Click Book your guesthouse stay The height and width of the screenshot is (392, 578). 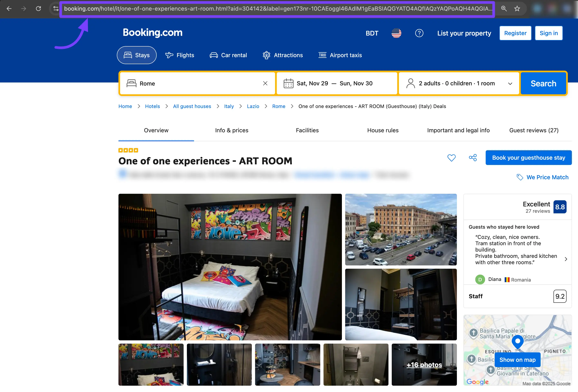(x=528, y=158)
